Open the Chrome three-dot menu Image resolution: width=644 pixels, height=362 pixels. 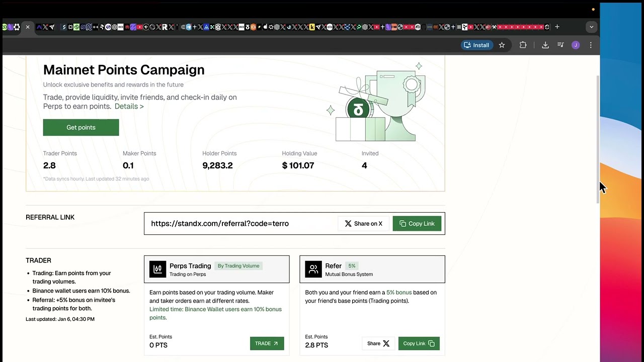click(591, 45)
